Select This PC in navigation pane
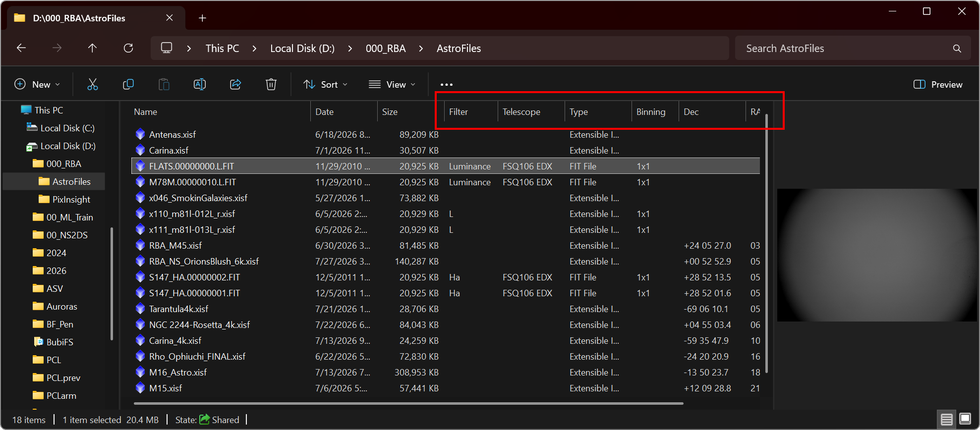The height and width of the screenshot is (430, 980). tap(49, 110)
